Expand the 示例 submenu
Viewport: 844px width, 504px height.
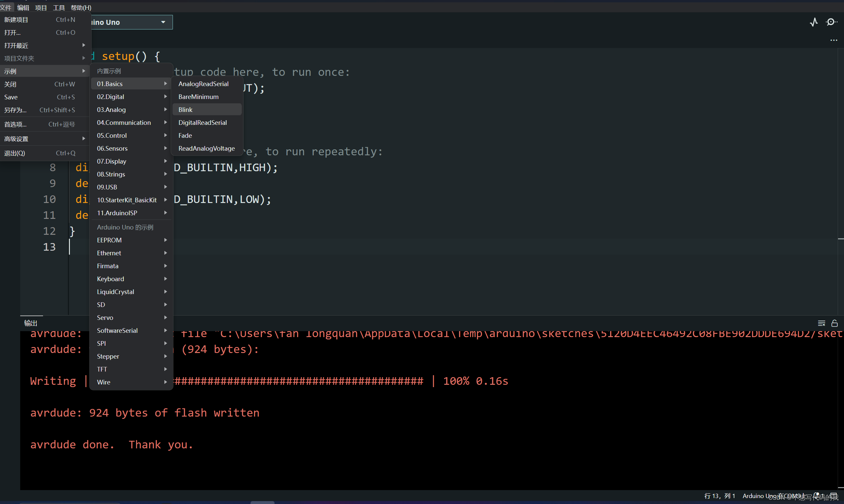(45, 71)
